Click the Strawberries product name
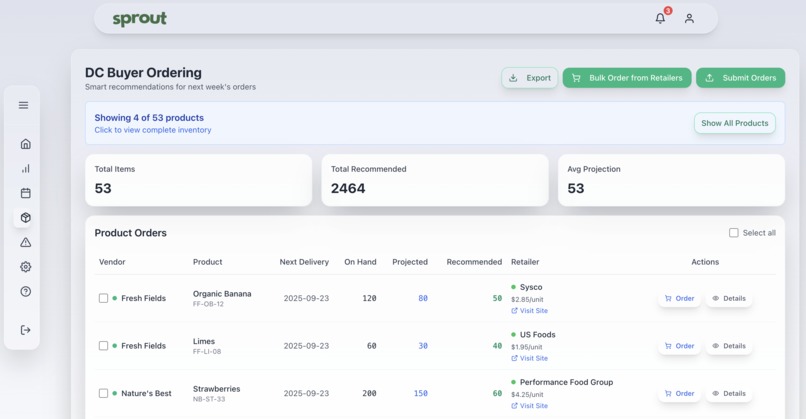Screen dimensions: 806x419 (x=216, y=389)
